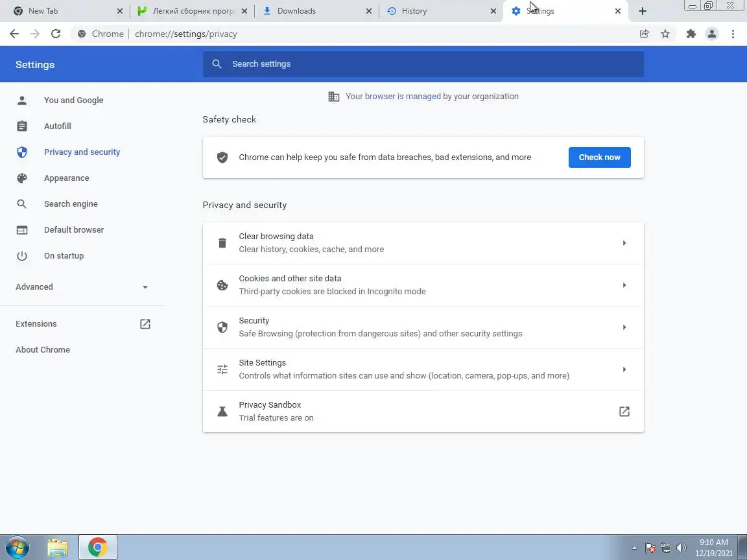Show hidden system tray icons
This screenshot has height=560, width=747.
(x=635, y=548)
